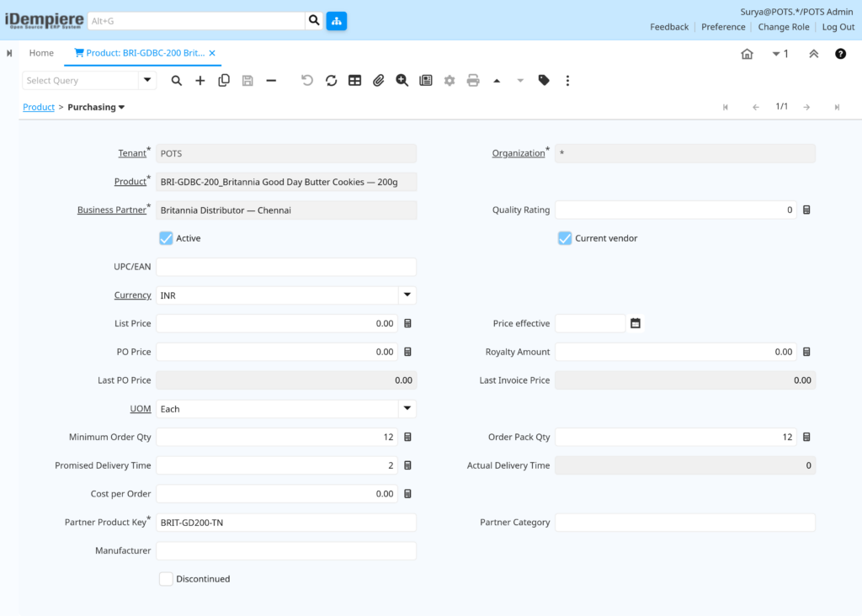The image size is (862, 616).
Task: Toggle grid view icon
Action: click(x=354, y=81)
